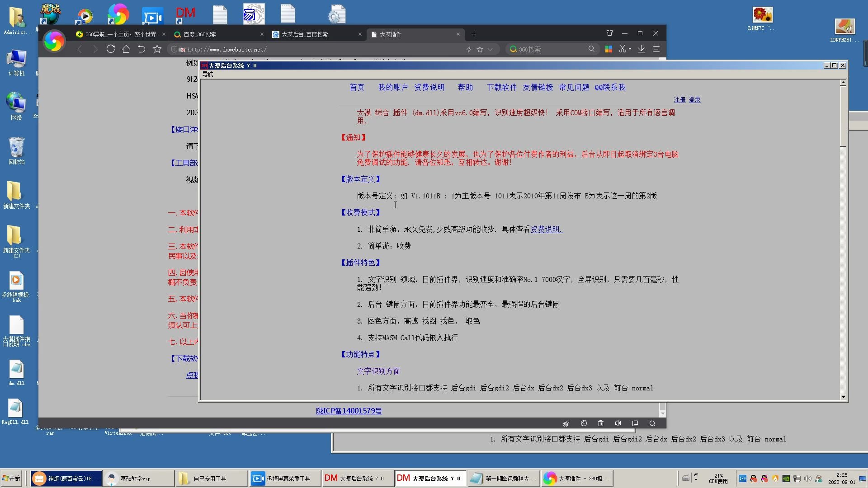The height and width of the screenshot is (488, 868).
Task: Switch to the 360导航 tab
Action: tap(120, 34)
